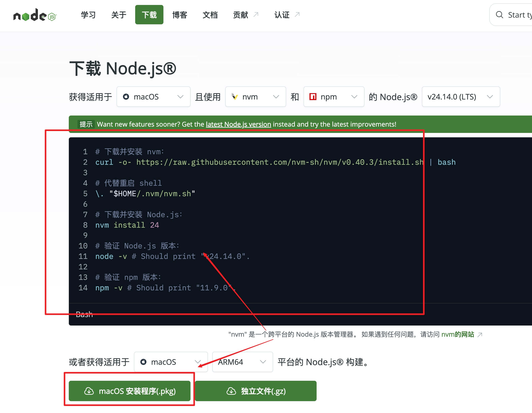Open the Node.js version dropdown v24.14.0 (LTS)
The width and height of the screenshot is (532, 413).
pos(461,97)
